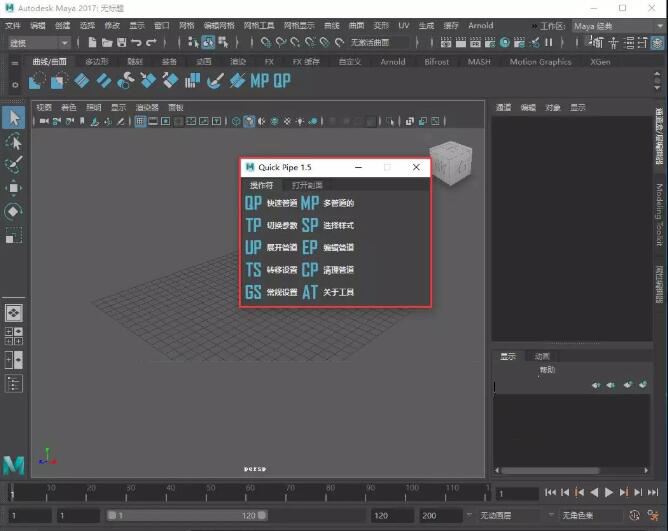Click the EP edit pipe icon

[310, 247]
